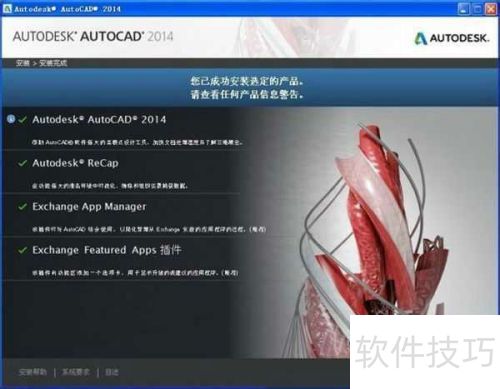Close the AutoCAD 2014 installer window
Screen dimensions: 500x389
[x=491, y=9]
